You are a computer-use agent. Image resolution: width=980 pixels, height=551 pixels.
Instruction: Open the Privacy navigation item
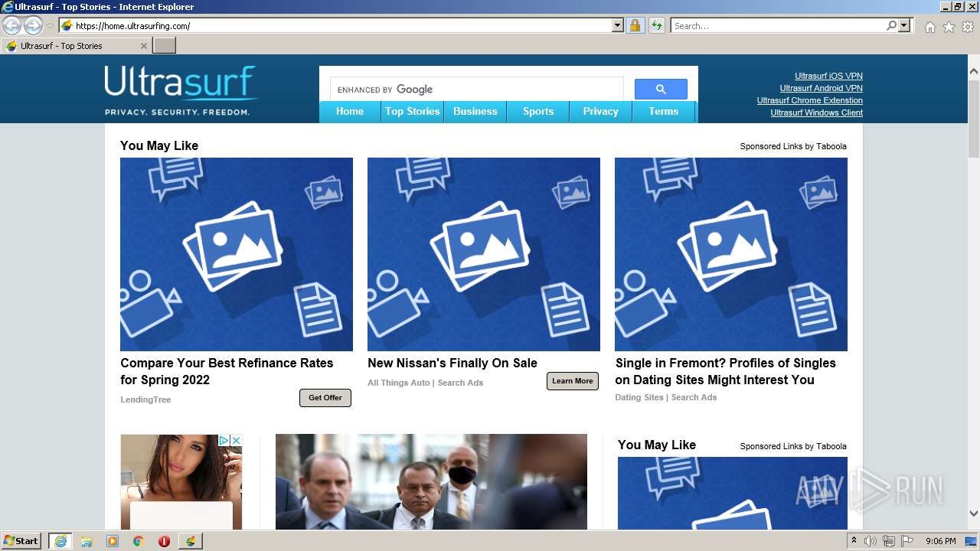[601, 112]
